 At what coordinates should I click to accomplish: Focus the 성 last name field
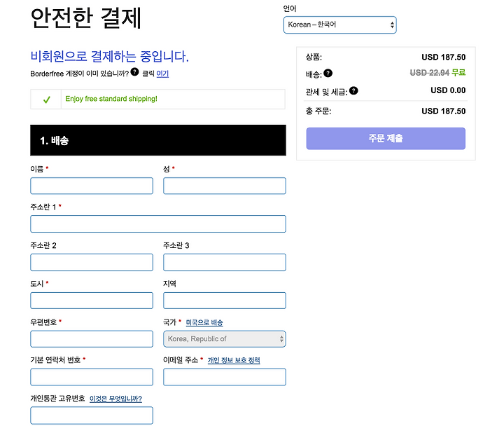[x=225, y=186]
